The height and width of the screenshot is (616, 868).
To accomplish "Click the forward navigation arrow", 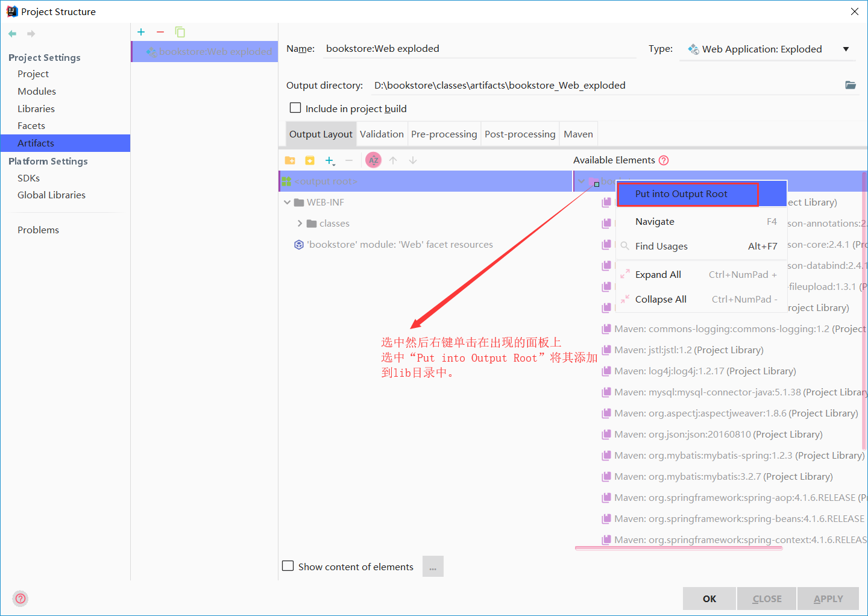I will (x=31, y=34).
